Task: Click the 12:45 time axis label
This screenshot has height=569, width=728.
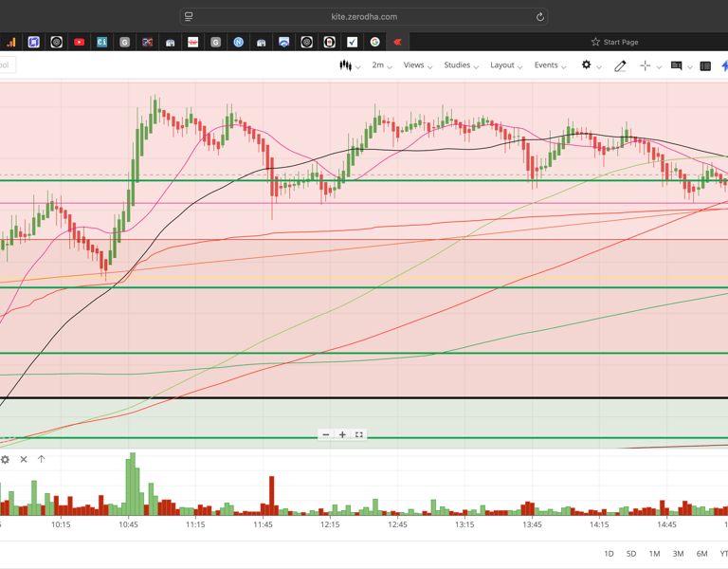Action: click(x=397, y=524)
